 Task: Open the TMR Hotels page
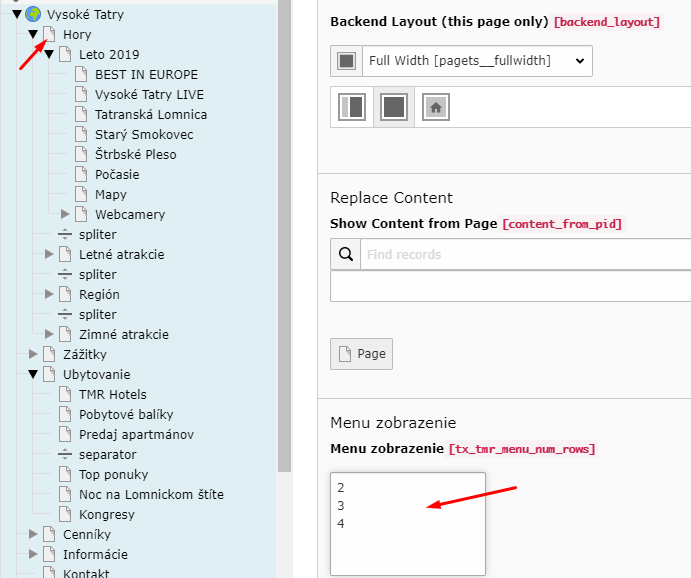click(112, 394)
